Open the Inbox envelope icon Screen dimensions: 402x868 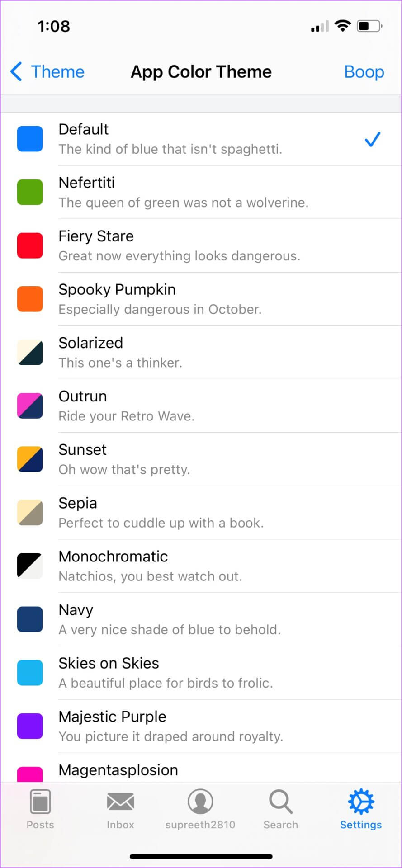pyautogui.click(x=120, y=802)
